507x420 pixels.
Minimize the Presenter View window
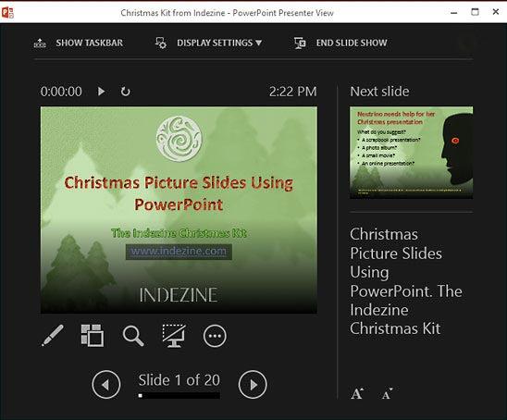click(x=454, y=13)
